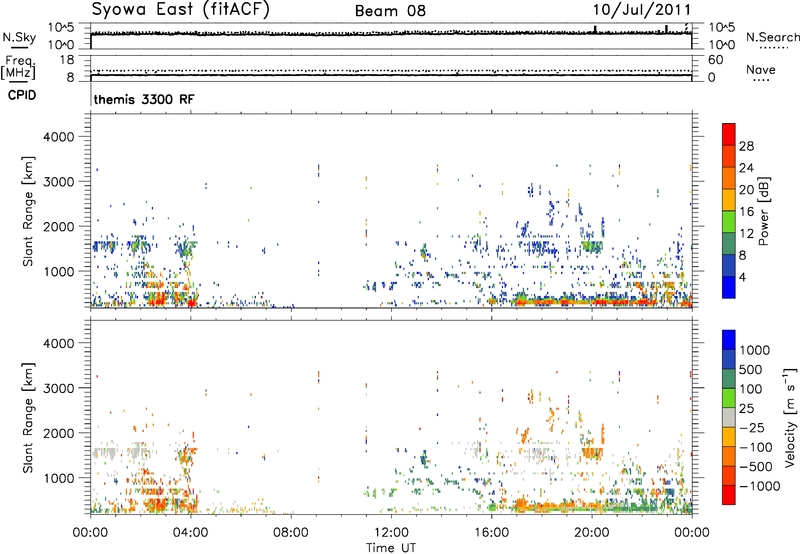The height and width of the screenshot is (554, 800).
Task: Click the dotted line sample under Nave
Action: coord(761,81)
